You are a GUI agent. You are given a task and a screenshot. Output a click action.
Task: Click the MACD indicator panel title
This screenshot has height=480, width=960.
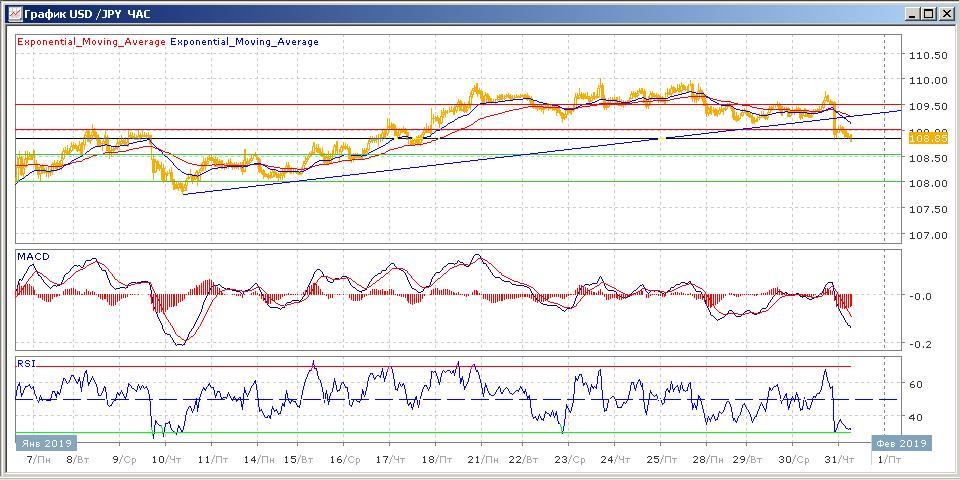click(33, 257)
